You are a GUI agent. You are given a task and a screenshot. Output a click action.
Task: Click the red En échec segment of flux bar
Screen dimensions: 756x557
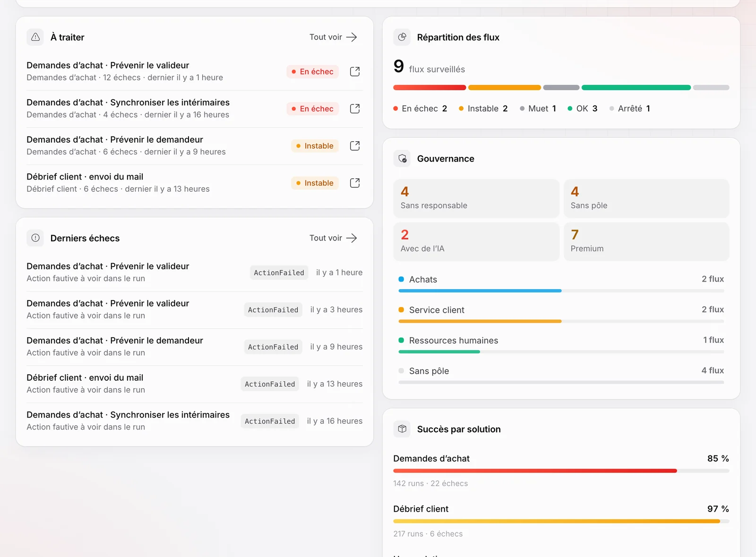(x=430, y=87)
